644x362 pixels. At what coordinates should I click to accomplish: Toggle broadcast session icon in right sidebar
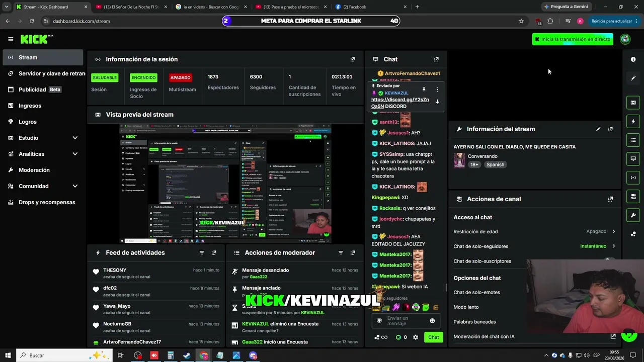[x=633, y=177]
